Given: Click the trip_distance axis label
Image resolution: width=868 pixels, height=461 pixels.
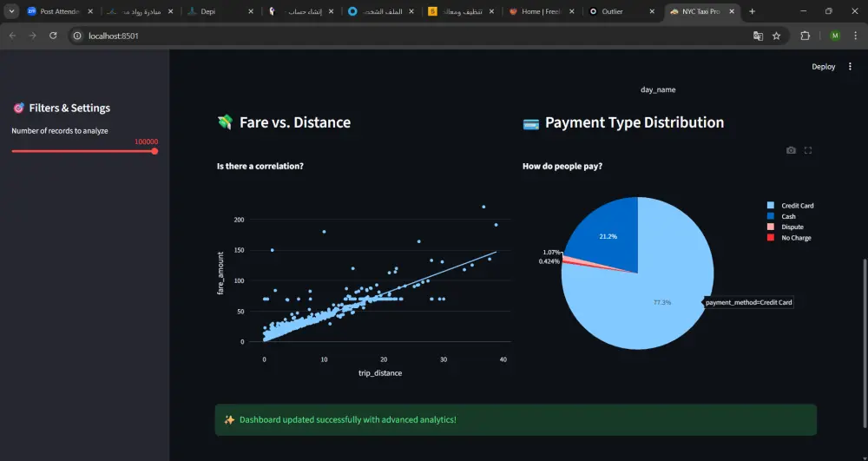Looking at the screenshot, I should click(x=380, y=373).
